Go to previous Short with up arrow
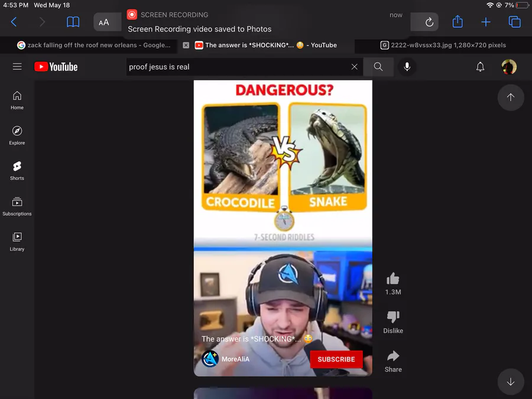This screenshot has height=399, width=532. pos(511,98)
